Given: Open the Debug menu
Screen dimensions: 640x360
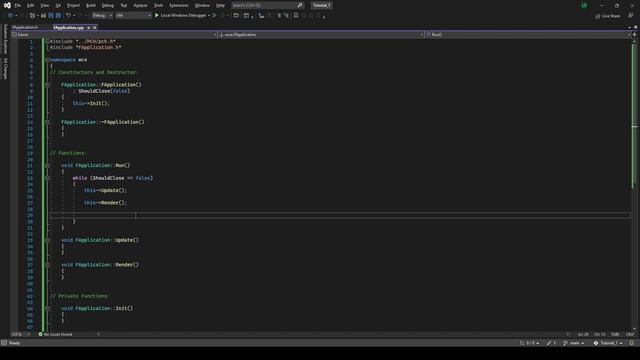Looking at the screenshot, I should click(108, 5).
